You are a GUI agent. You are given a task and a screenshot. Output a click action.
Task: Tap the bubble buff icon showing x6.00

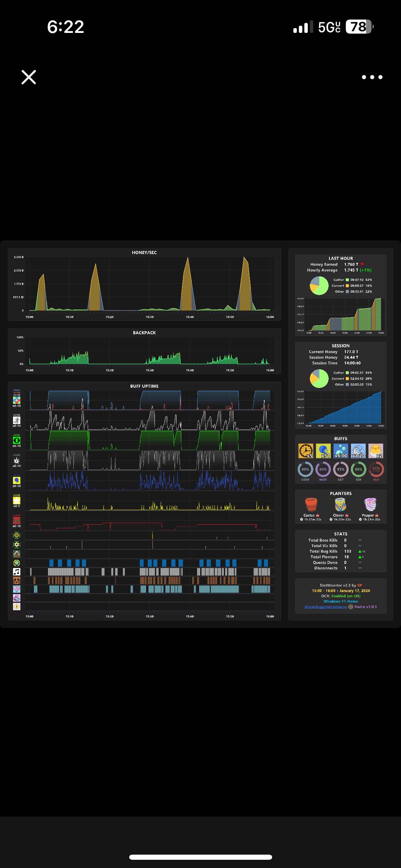coord(341,451)
